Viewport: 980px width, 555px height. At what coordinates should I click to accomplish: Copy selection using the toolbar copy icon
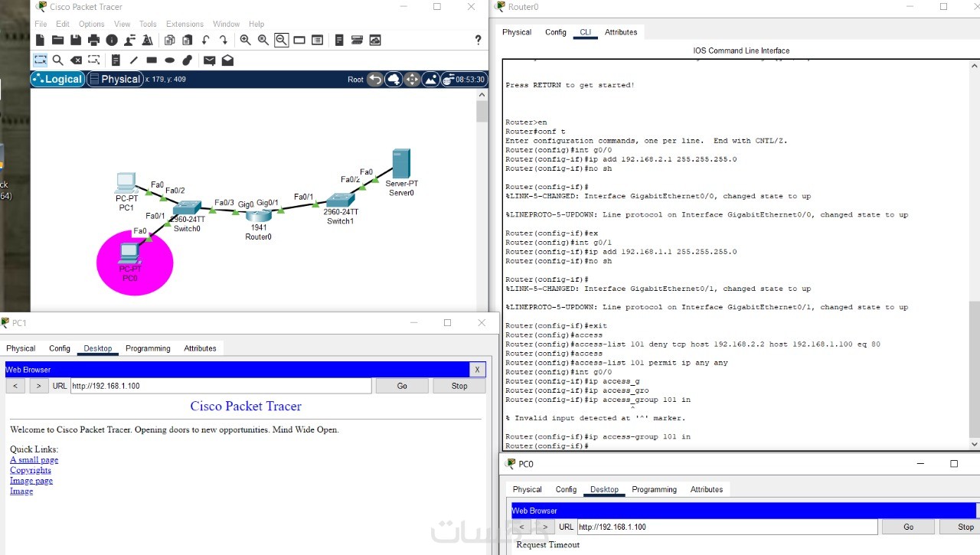click(169, 40)
